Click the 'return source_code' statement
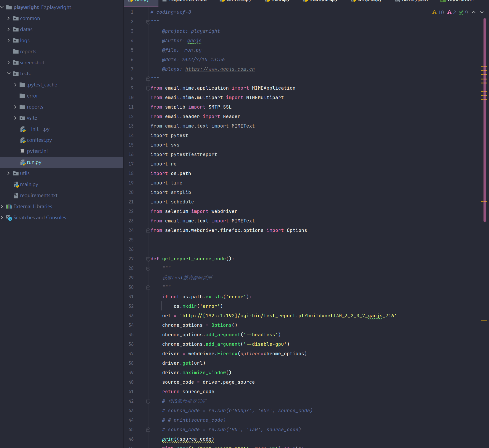The image size is (489, 448). click(x=188, y=392)
